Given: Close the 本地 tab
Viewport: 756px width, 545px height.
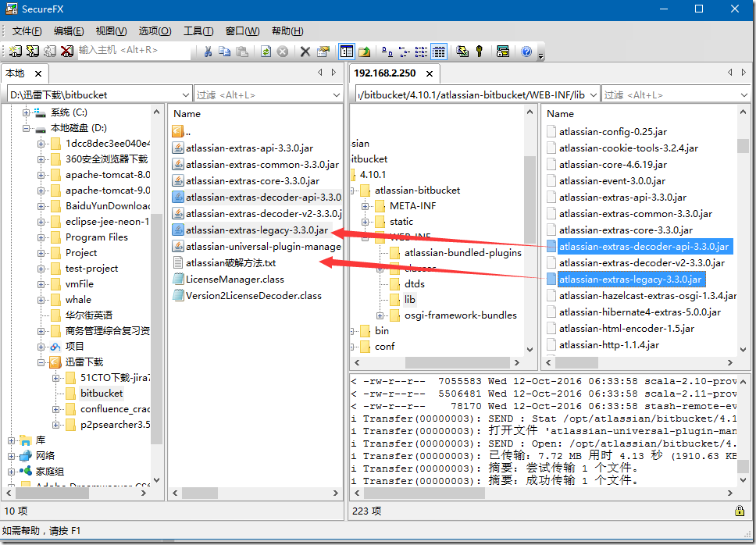Looking at the screenshot, I should 38,73.
